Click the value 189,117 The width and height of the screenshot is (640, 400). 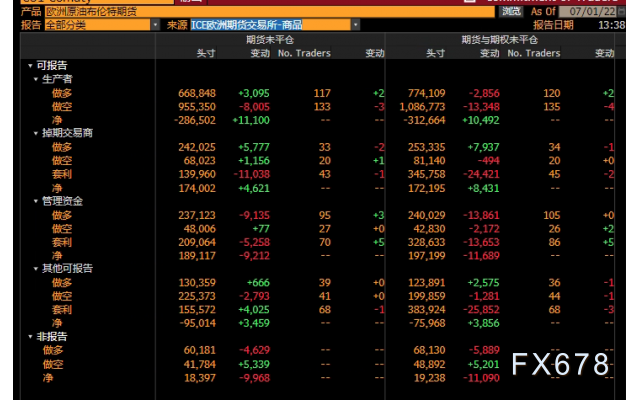(197, 256)
